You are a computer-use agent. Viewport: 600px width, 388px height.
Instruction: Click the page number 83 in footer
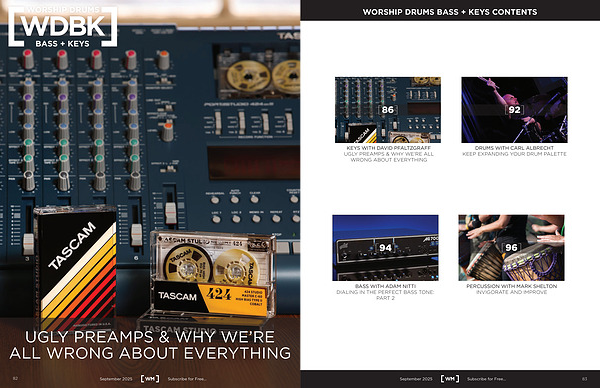(x=584, y=379)
